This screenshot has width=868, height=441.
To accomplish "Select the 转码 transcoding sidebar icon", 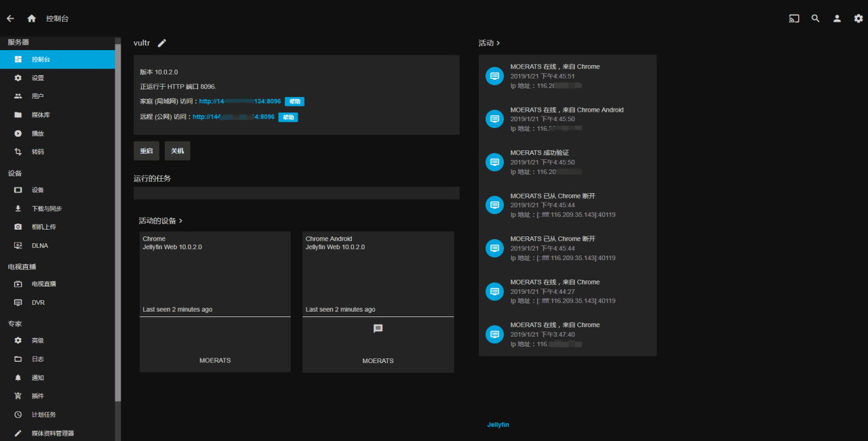I will (x=18, y=152).
